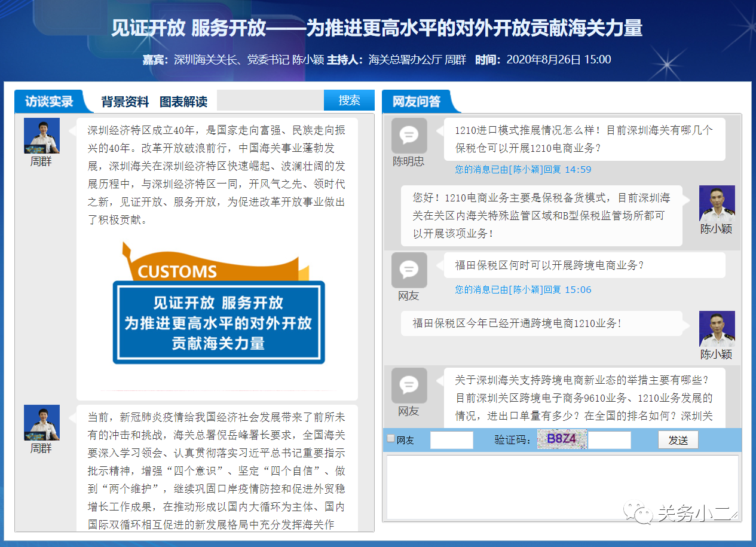Click the B8Z4 captcha image to refresh
The height and width of the screenshot is (547, 756).
[x=562, y=439]
